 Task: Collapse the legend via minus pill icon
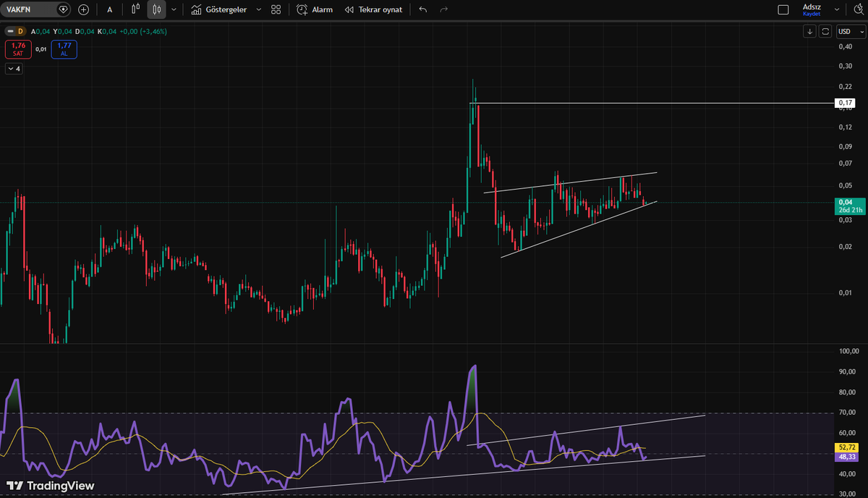click(x=9, y=31)
